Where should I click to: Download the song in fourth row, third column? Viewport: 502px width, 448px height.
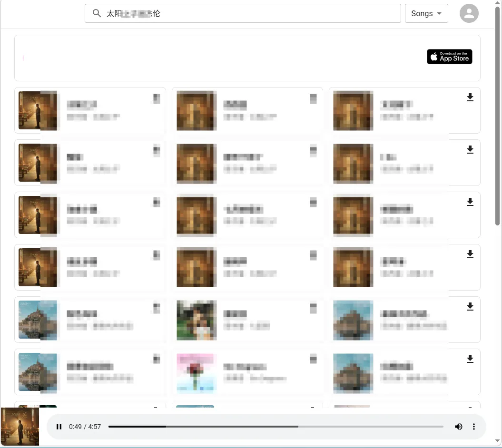pos(470,254)
